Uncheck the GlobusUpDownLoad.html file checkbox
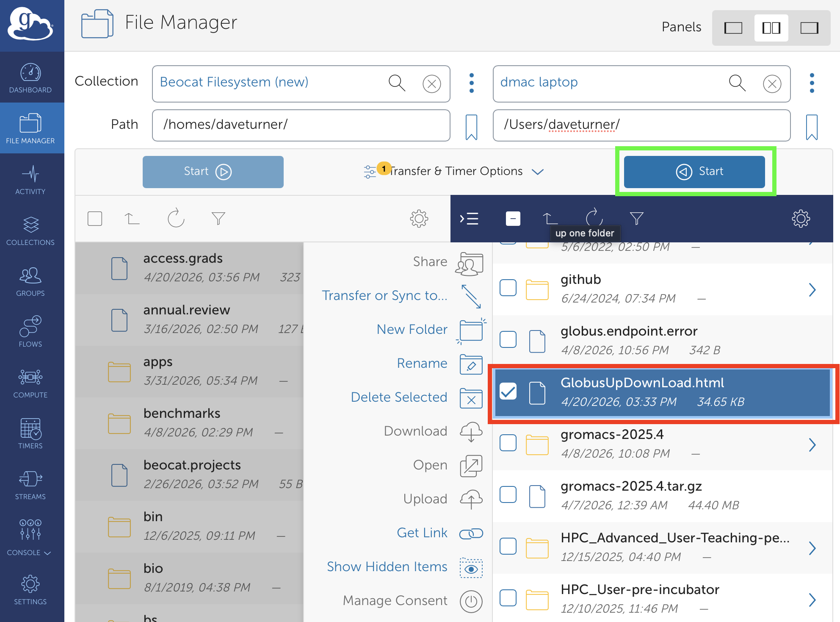 click(508, 391)
